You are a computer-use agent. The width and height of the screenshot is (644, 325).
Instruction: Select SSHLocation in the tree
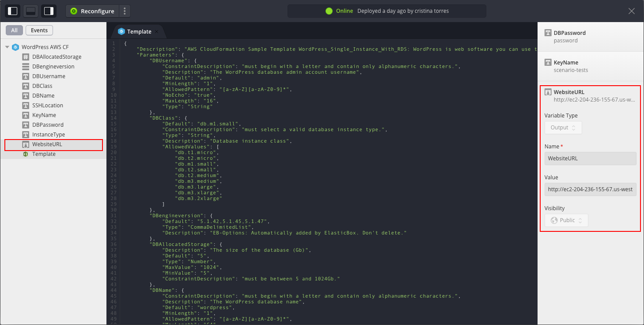pyautogui.click(x=48, y=106)
